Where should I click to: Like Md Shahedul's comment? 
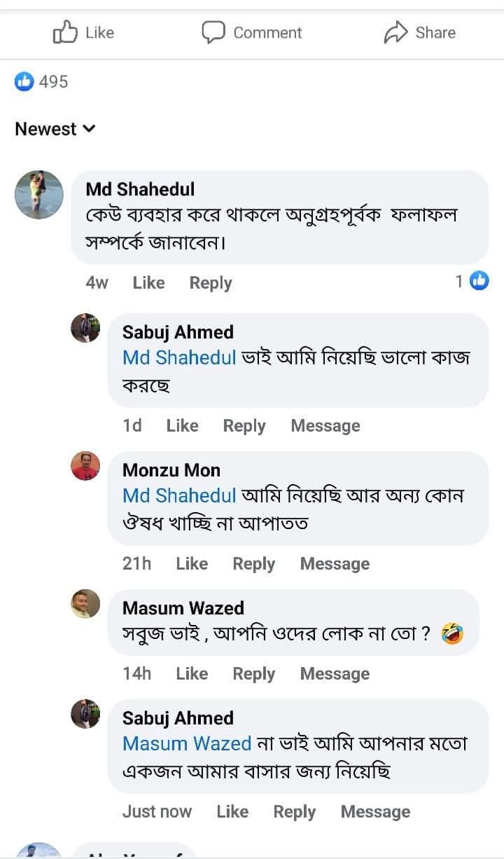(x=148, y=283)
